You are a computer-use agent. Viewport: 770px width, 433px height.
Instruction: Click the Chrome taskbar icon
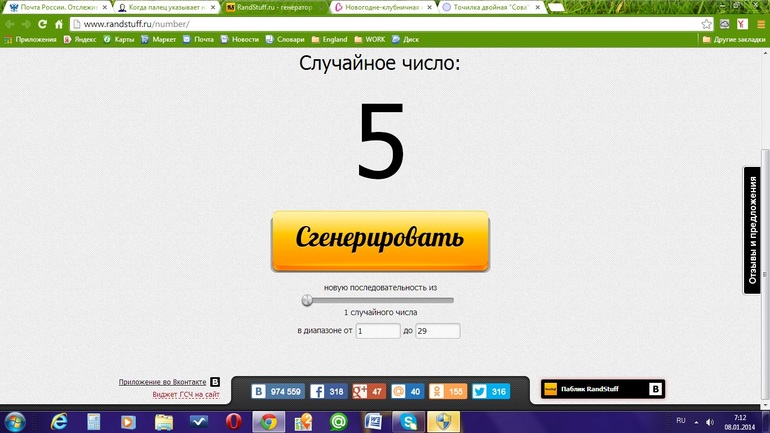coord(268,422)
